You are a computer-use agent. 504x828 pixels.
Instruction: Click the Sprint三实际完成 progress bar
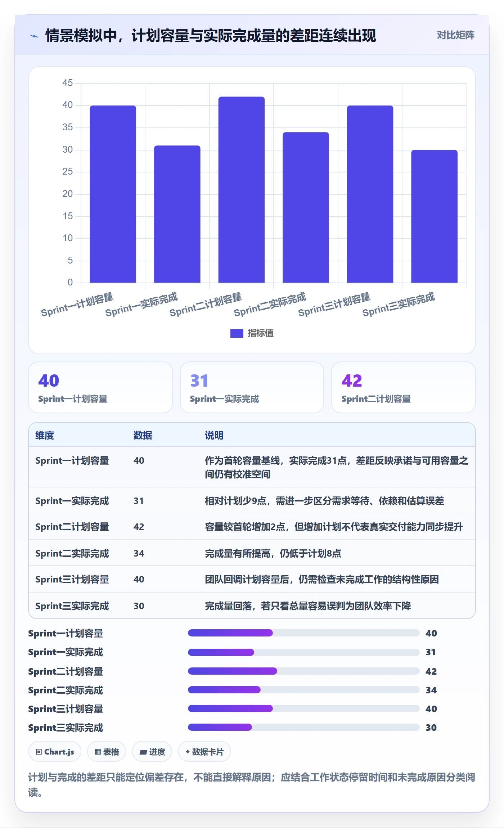tap(303, 727)
